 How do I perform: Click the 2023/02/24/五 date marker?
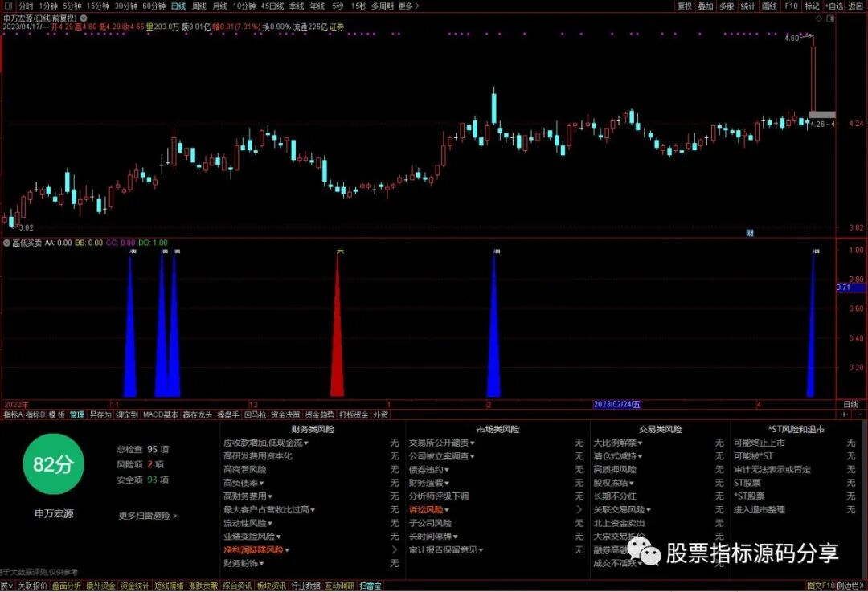coord(616,405)
